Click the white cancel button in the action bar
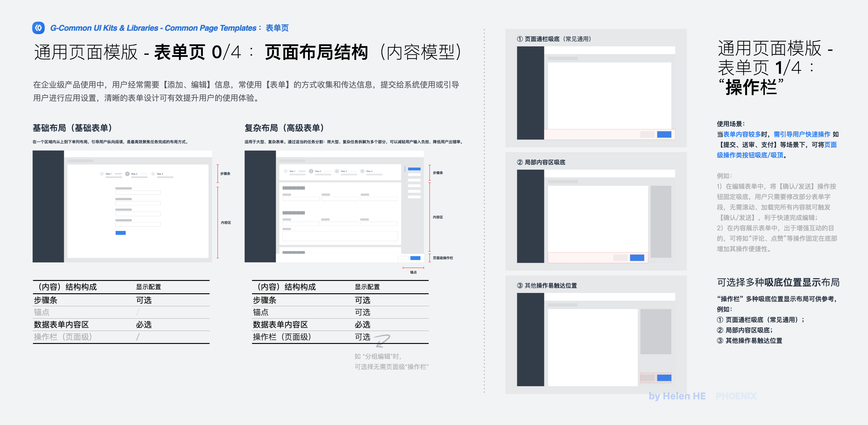This screenshot has width=868, height=425. [403, 258]
